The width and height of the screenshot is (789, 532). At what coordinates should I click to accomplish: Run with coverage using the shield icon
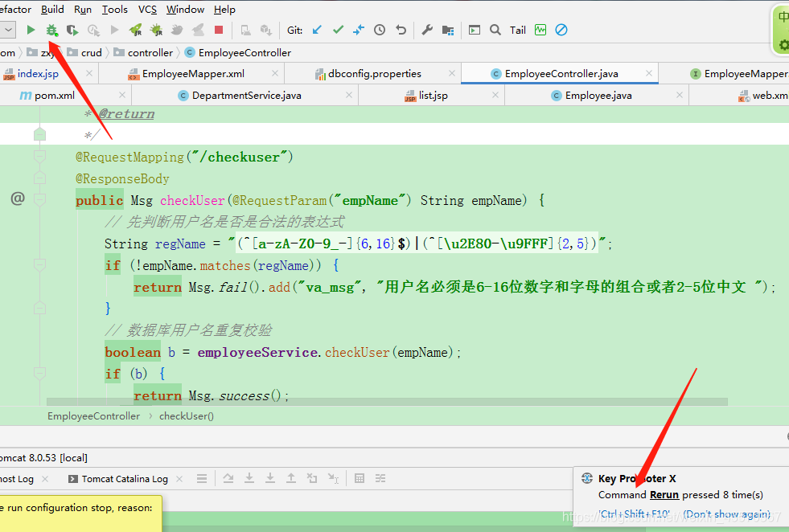(x=72, y=31)
